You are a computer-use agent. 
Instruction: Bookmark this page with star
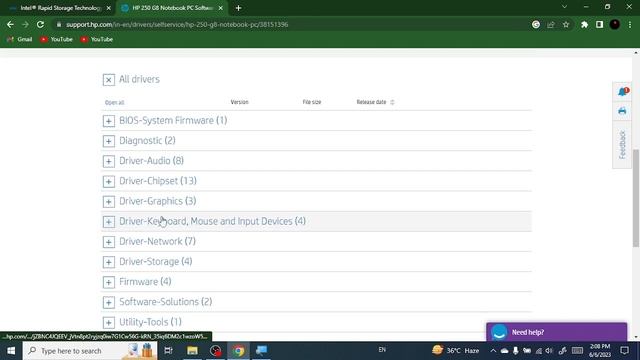(566, 24)
